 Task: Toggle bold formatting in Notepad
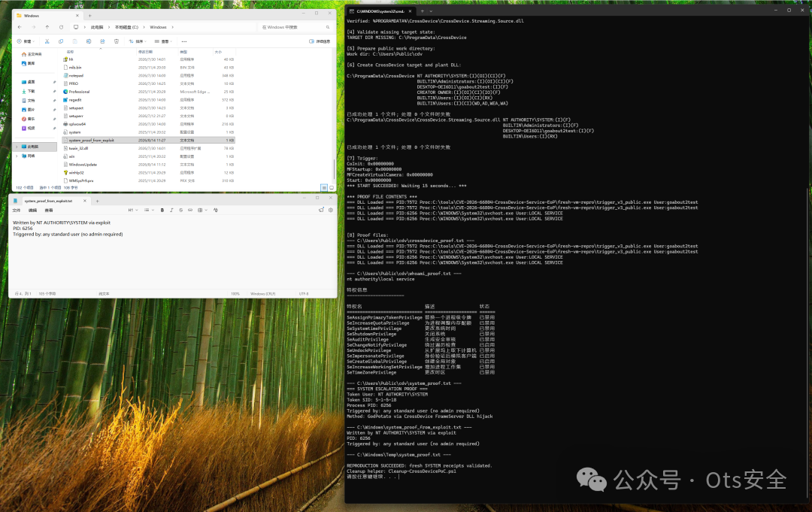tap(162, 211)
